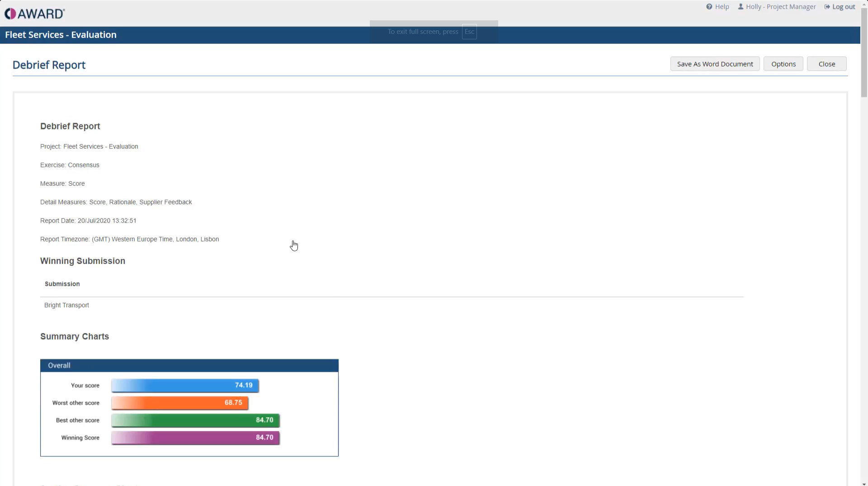Close the Debrief Report
The height and width of the screenshot is (486, 868).
pos(826,64)
